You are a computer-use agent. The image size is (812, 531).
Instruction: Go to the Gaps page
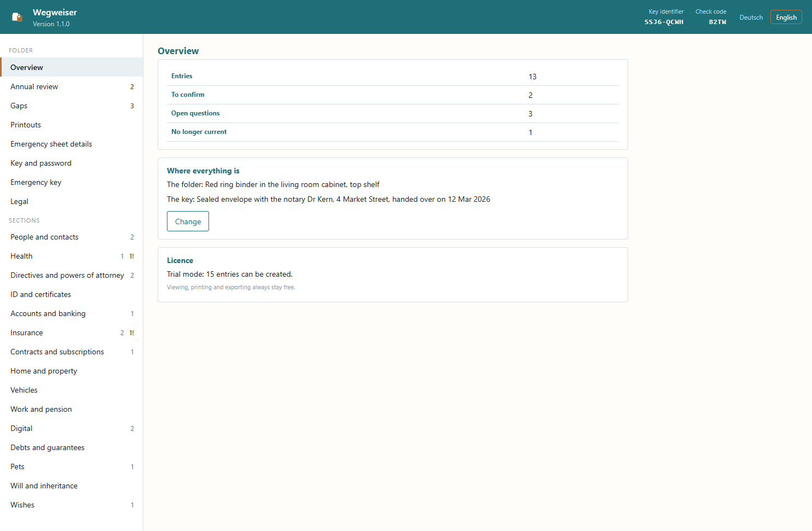tap(71, 106)
